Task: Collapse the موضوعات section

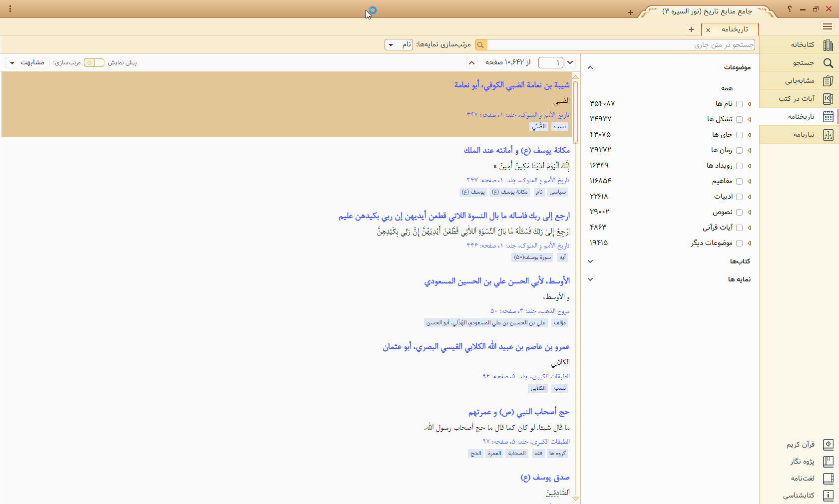Action: [x=590, y=67]
